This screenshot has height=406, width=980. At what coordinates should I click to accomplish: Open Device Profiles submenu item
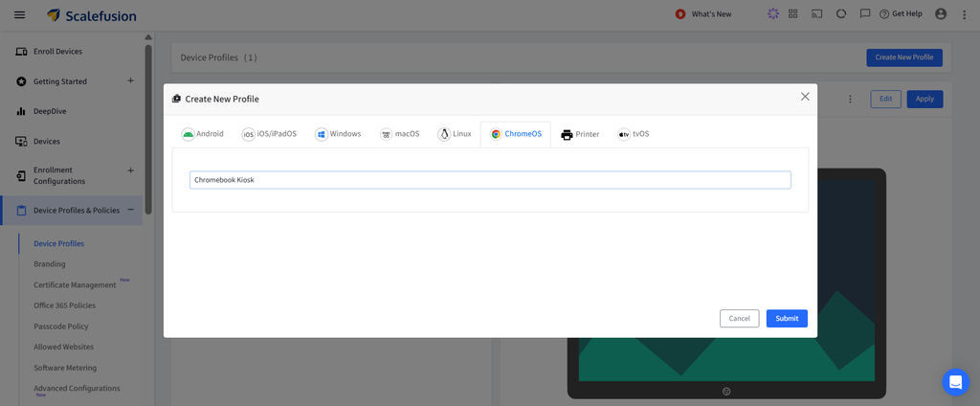[58, 243]
